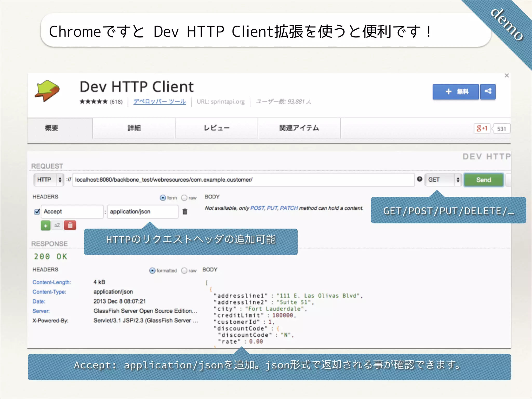Click the "creditLimit" 100000 JSON line

pos(255,315)
